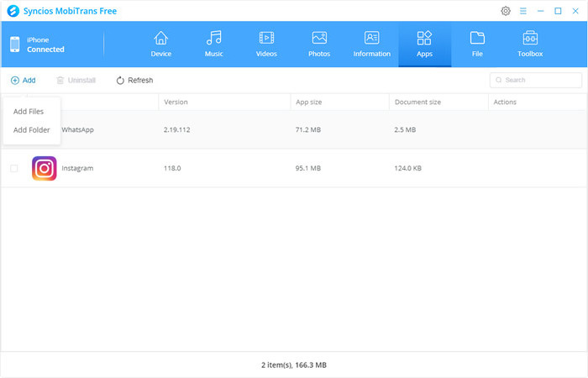Click the Search input field

(536, 80)
